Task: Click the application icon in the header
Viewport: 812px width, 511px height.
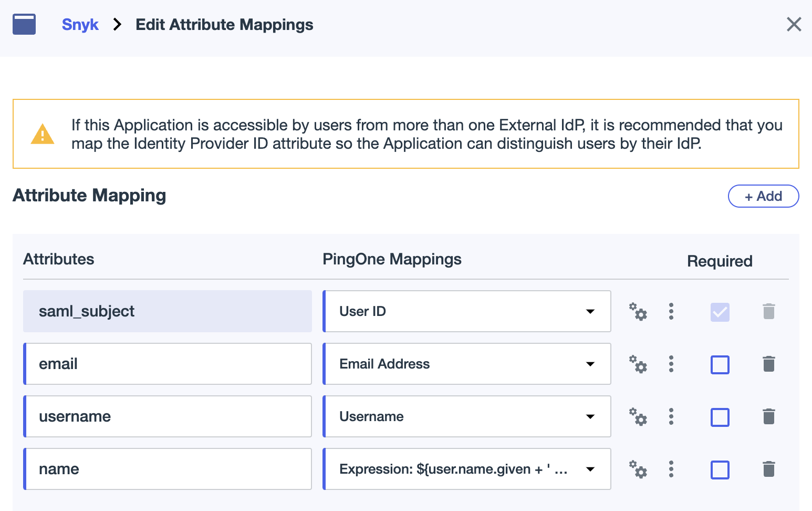Action: [24, 24]
